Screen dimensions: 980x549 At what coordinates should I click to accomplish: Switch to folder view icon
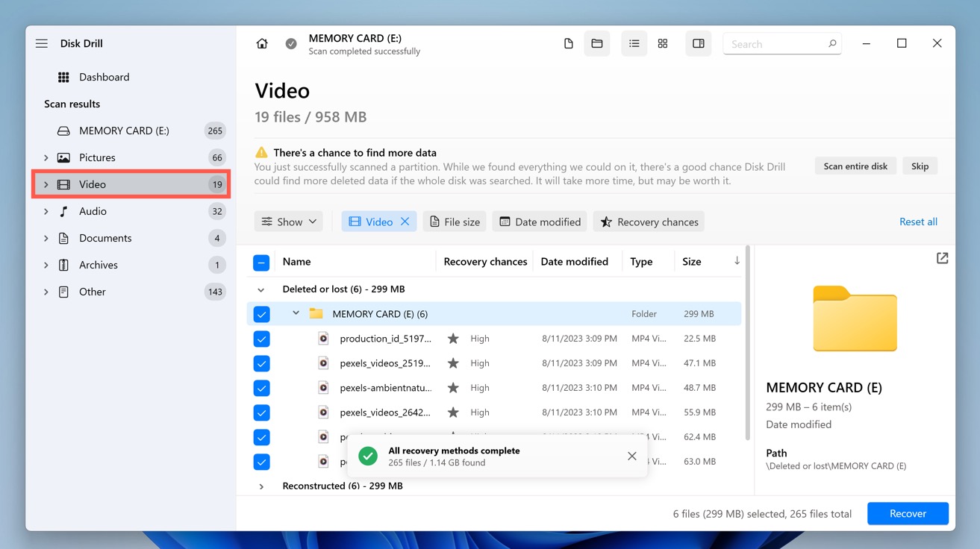coord(597,44)
